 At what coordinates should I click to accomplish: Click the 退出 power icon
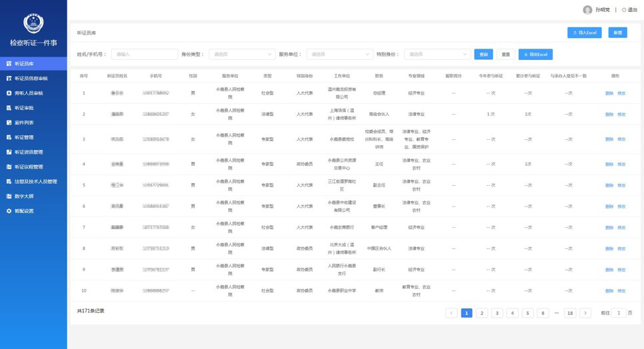point(624,10)
